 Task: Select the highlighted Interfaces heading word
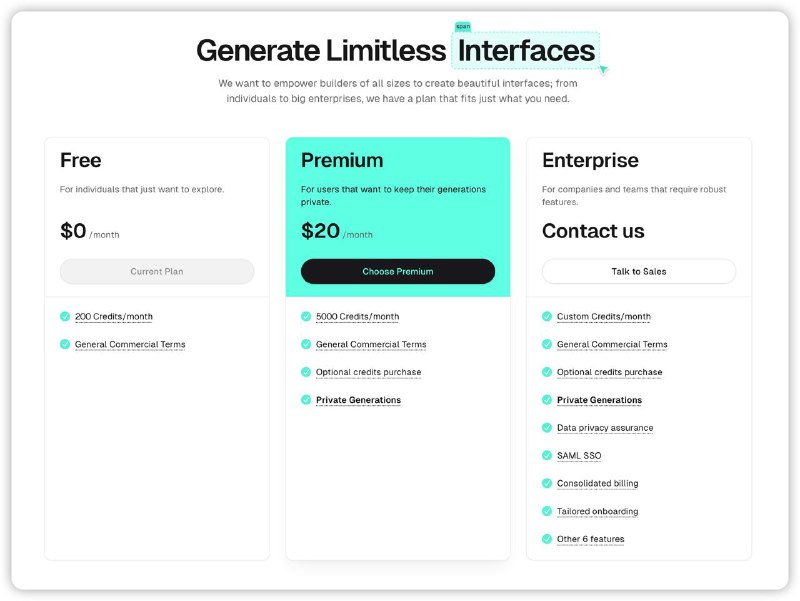click(526, 50)
